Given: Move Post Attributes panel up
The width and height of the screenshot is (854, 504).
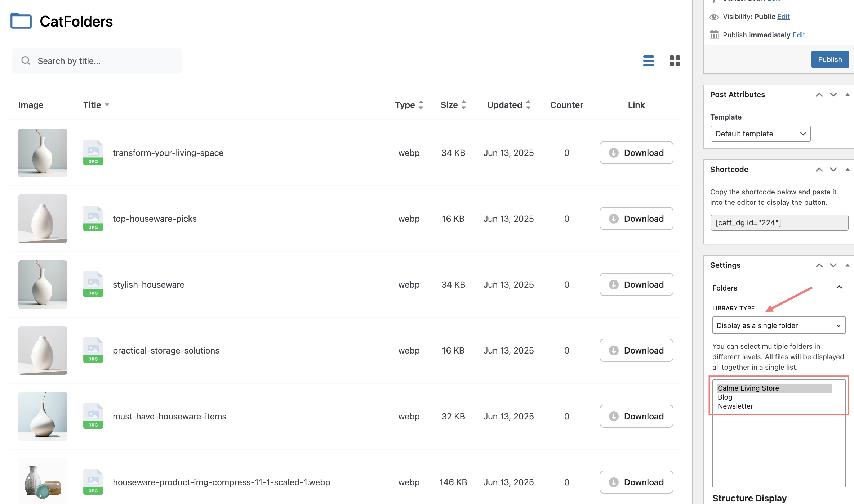Looking at the screenshot, I should pos(819,95).
